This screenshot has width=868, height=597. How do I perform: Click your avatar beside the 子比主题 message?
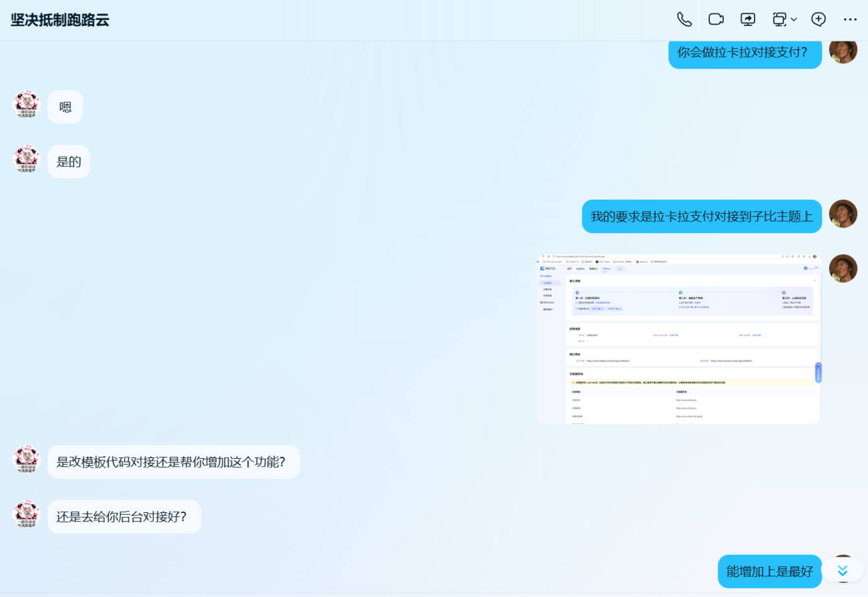coord(843,214)
